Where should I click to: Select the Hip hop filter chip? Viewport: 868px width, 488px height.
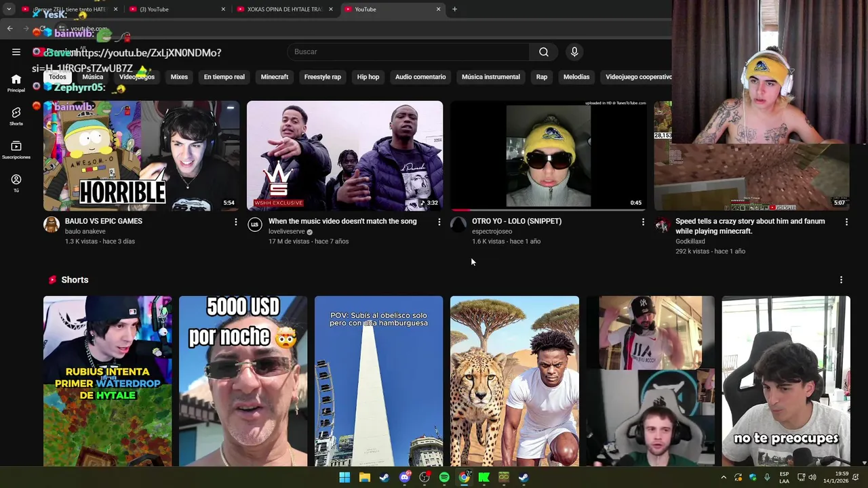tap(368, 77)
